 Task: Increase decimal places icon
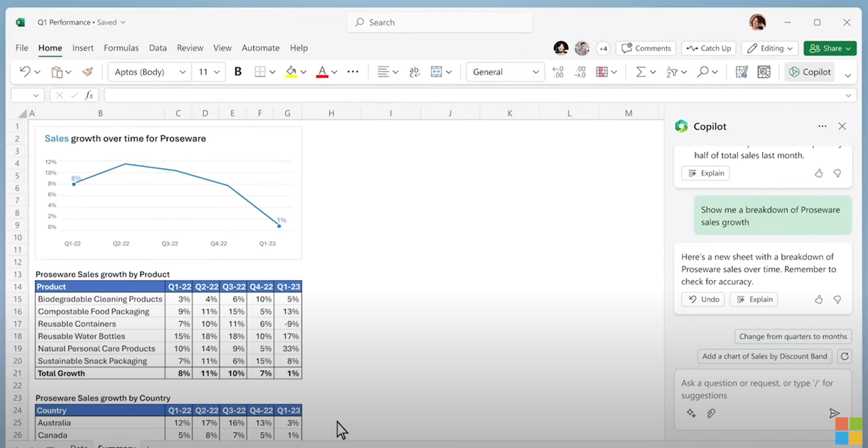pyautogui.click(x=580, y=72)
